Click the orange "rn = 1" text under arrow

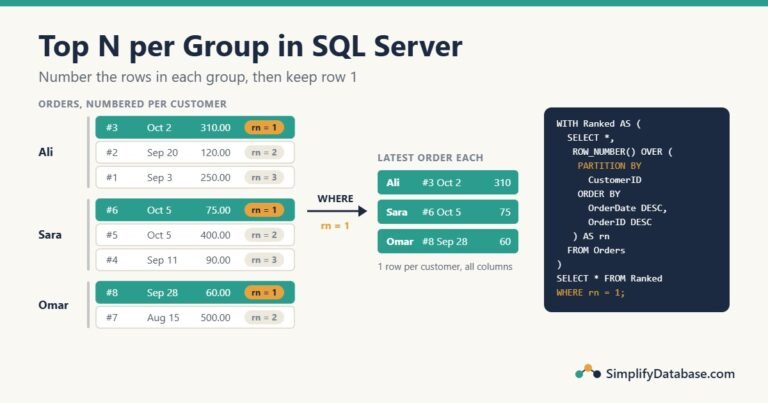point(335,226)
